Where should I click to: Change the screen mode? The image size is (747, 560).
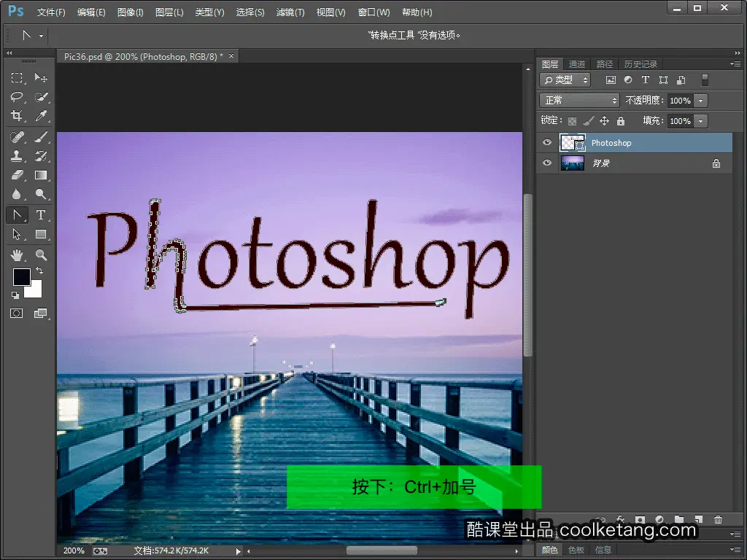tap(41, 314)
